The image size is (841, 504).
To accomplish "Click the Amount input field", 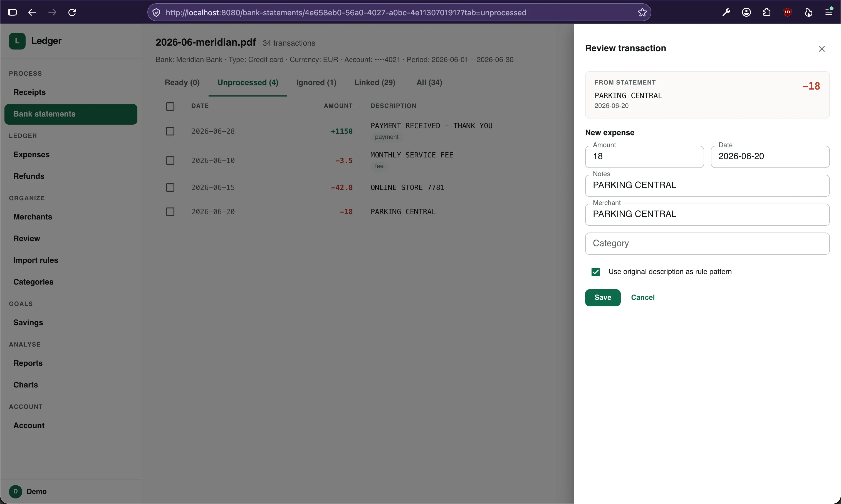I will coord(644,157).
